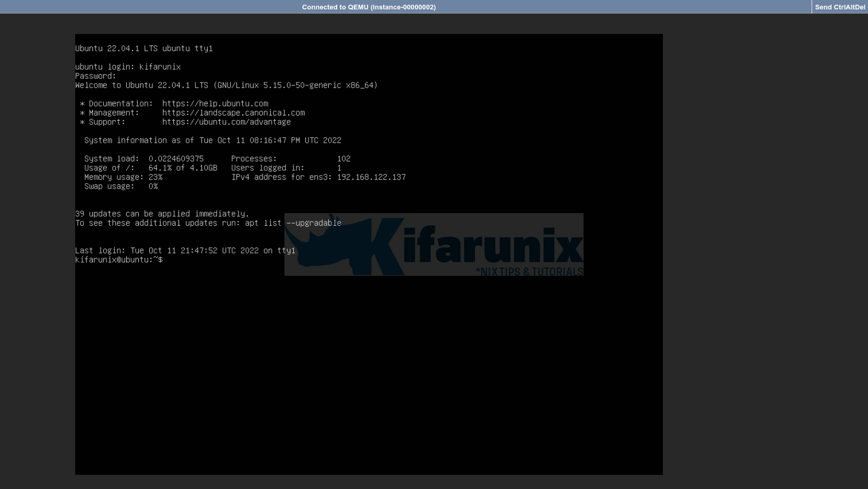
Task: Click the terminal shell prompt kifarunix@ubuntu
Action: [118, 259]
